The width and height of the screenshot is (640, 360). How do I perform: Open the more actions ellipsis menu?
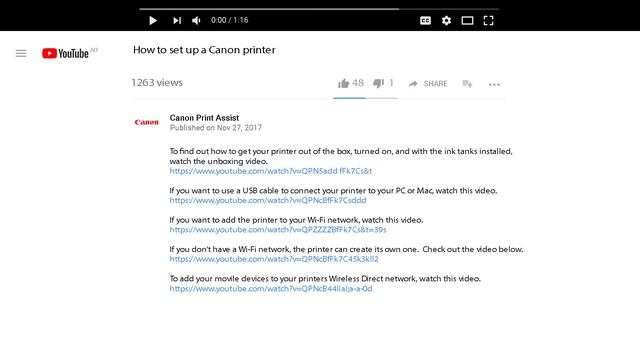(x=494, y=84)
